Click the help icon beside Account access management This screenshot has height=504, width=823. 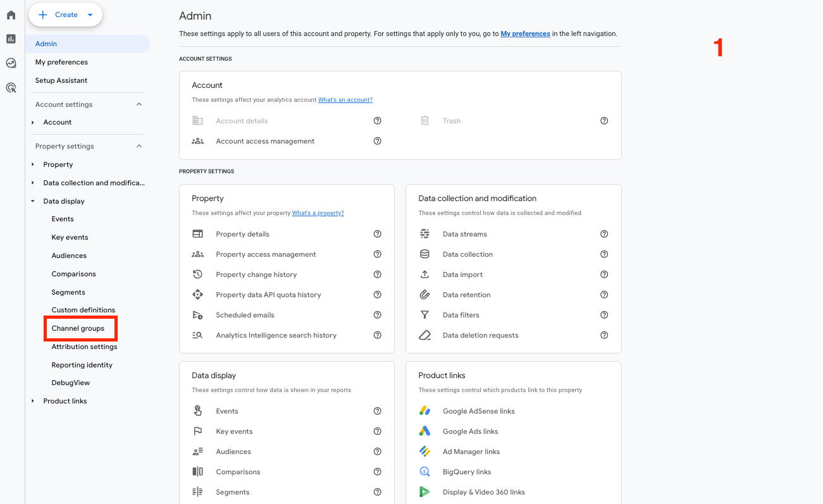click(x=378, y=141)
